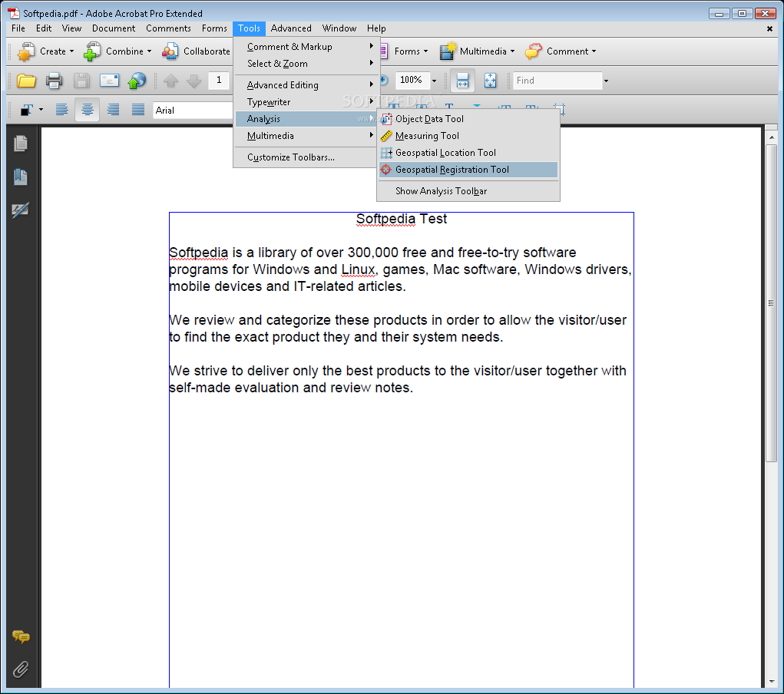Open Advanced Editing submenu
Viewport: 784px width, 694px height.
(x=306, y=85)
